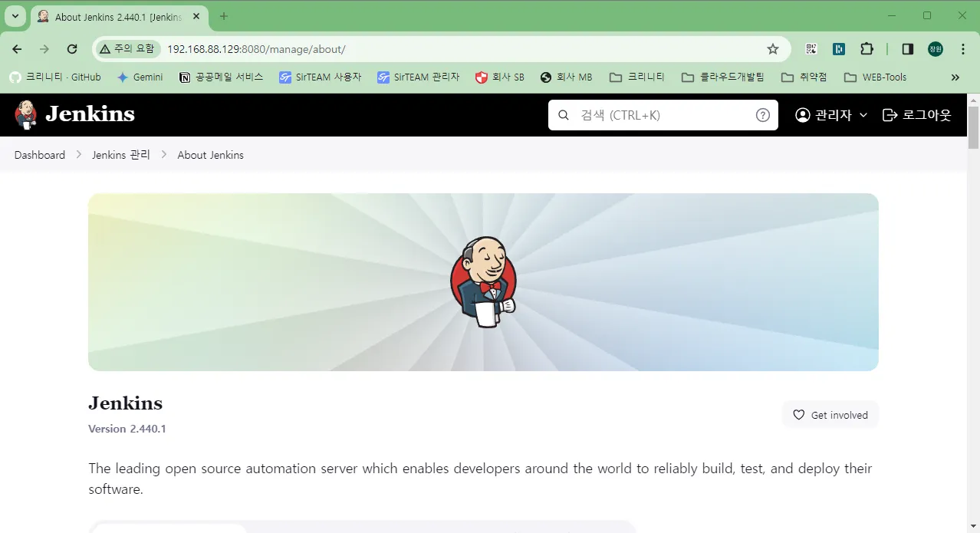Focus the 검색 (CTRL+K) search field

point(663,115)
